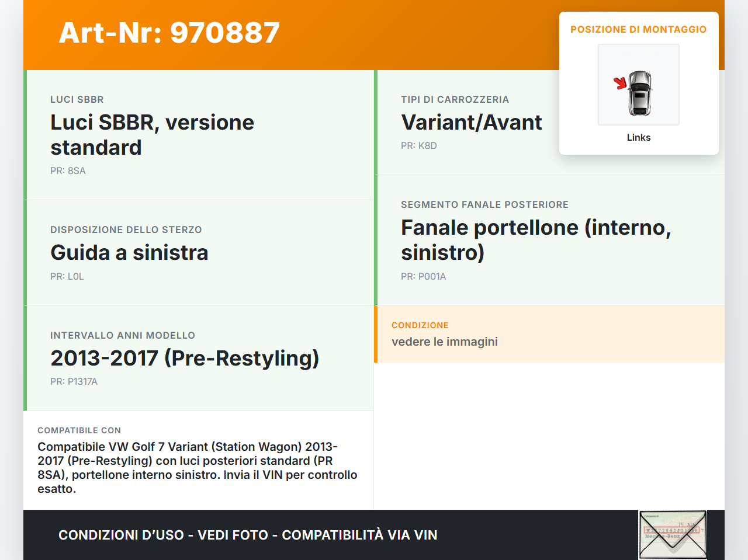Open the POSIZIONE DI MONTAGGIO panel image
This screenshot has width=748, height=560.
click(638, 84)
